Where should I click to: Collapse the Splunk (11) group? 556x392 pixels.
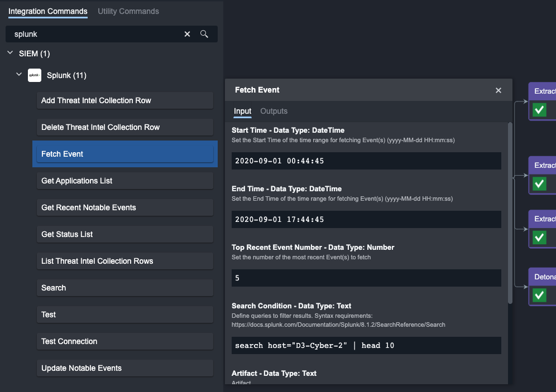point(19,75)
